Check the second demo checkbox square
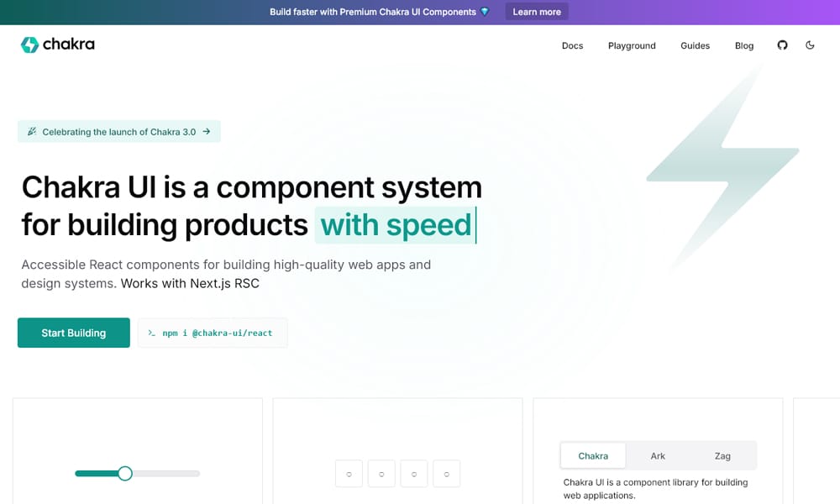The width and height of the screenshot is (840, 504). [381, 473]
